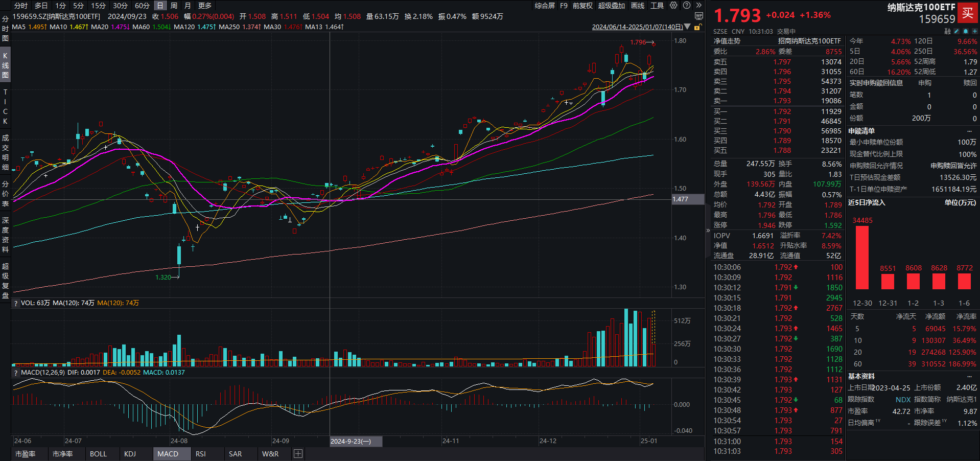
Task: Click the 2024/06/14-2025/01/07 date range link
Action: tap(637, 27)
